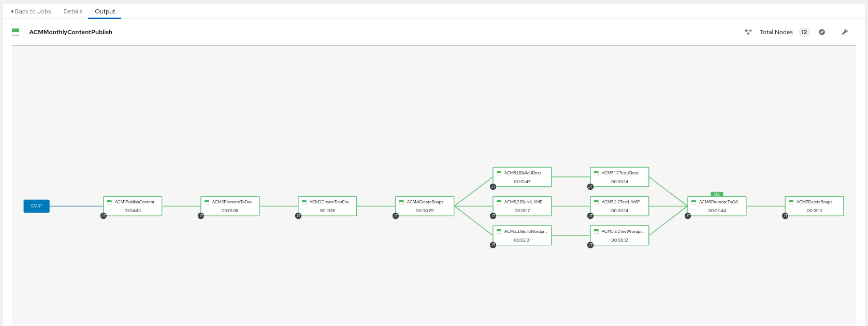Click JT badge on ACM5.2.1BuildLAMP node
Image resolution: width=868 pixels, height=326 pixels.
(x=493, y=216)
